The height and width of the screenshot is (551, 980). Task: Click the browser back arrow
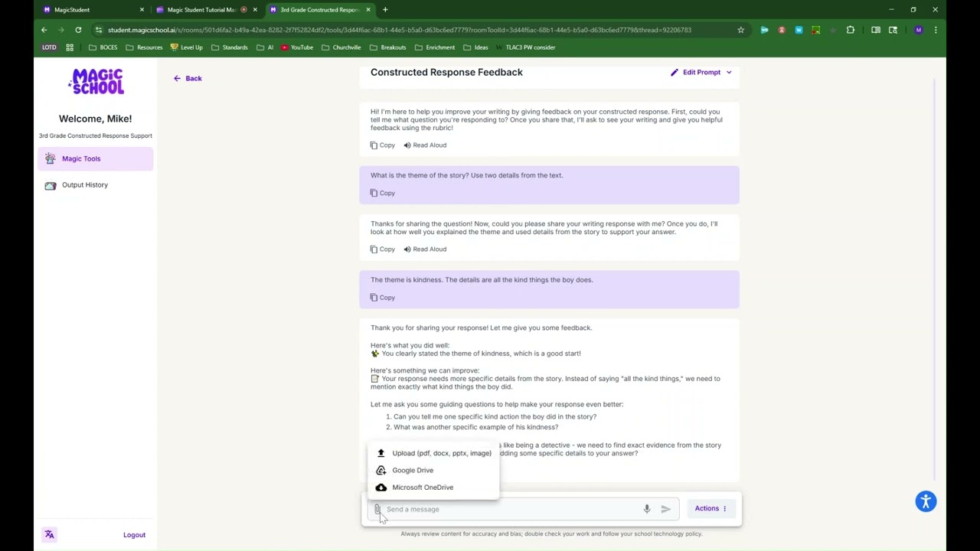44,30
